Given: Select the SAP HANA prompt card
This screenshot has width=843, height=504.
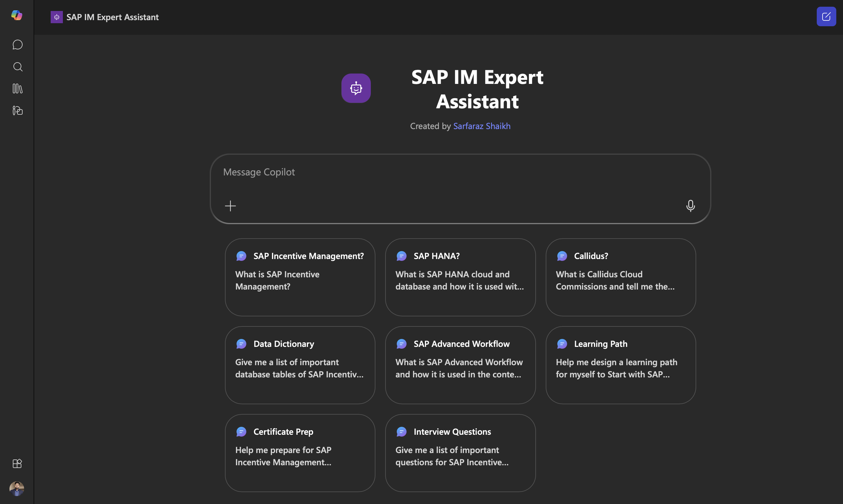Looking at the screenshot, I should (x=460, y=277).
